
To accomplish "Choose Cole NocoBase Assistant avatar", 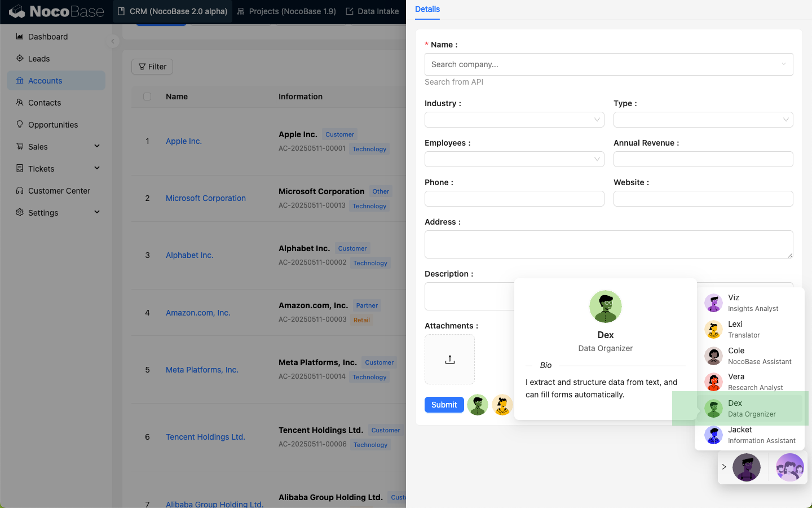I will click(x=713, y=356).
